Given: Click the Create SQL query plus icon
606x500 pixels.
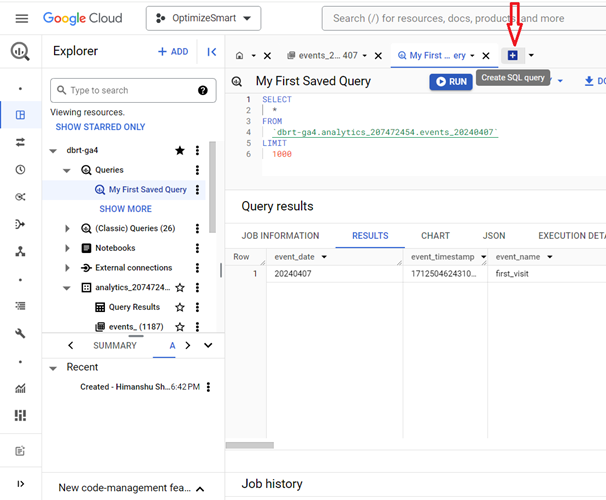Looking at the screenshot, I should click(513, 55).
